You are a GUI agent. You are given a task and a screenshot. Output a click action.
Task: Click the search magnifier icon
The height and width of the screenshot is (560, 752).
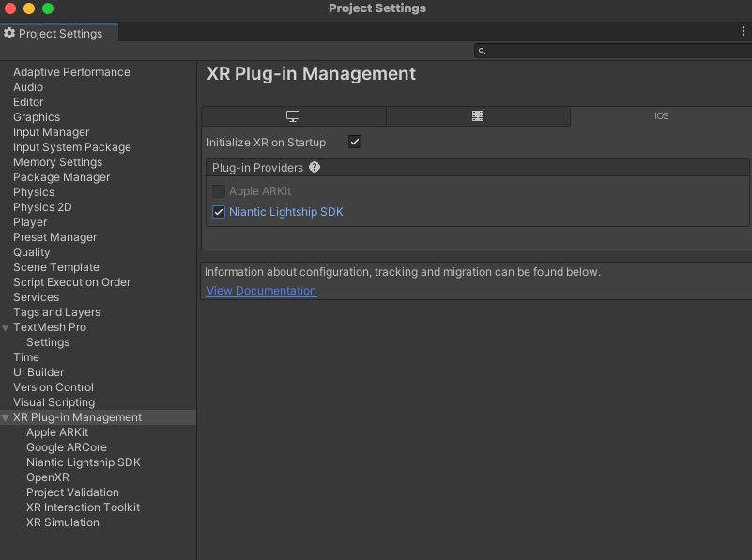click(482, 51)
